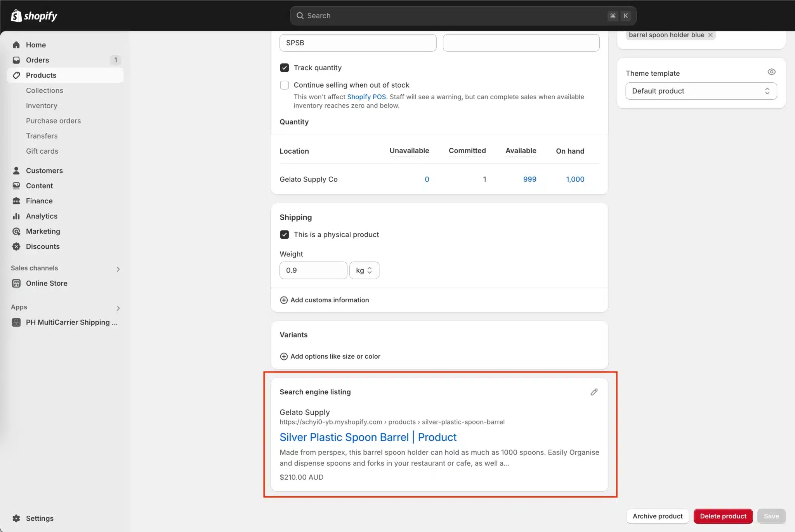The width and height of the screenshot is (795, 532).
Task: Click the Shopify logo
Action: pyautogui.click(x=34, y=16)
